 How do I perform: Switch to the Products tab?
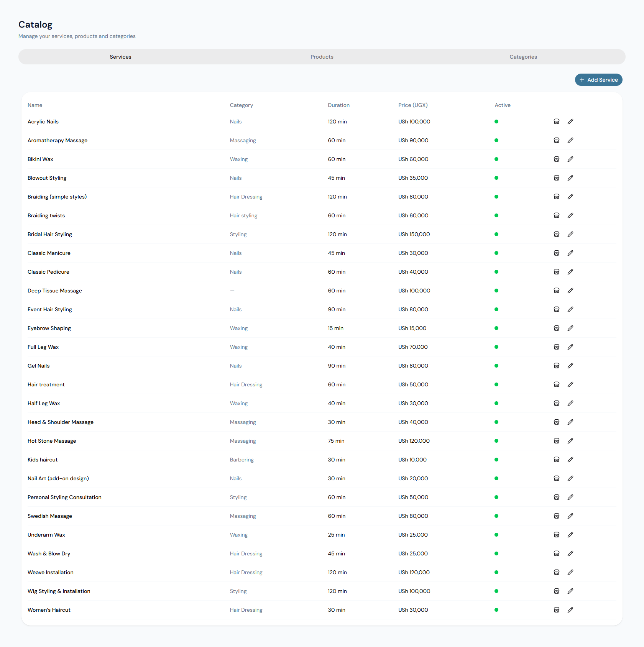[x=322, y=57]
